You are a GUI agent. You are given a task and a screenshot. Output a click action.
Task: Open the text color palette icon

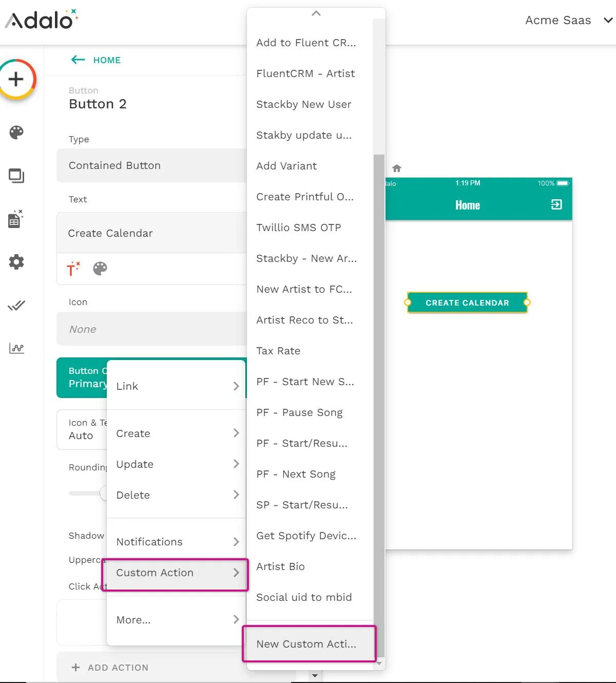pos(100,269)
